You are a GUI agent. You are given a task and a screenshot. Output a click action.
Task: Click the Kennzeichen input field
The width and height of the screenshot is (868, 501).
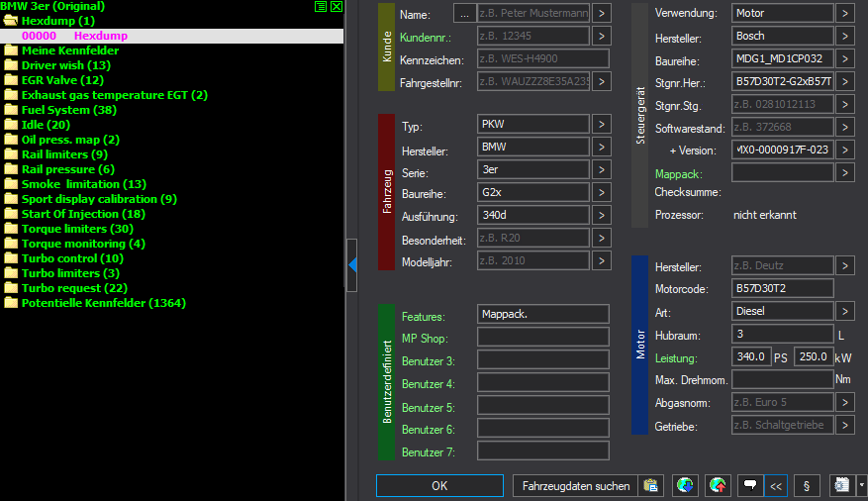[531, 58]
